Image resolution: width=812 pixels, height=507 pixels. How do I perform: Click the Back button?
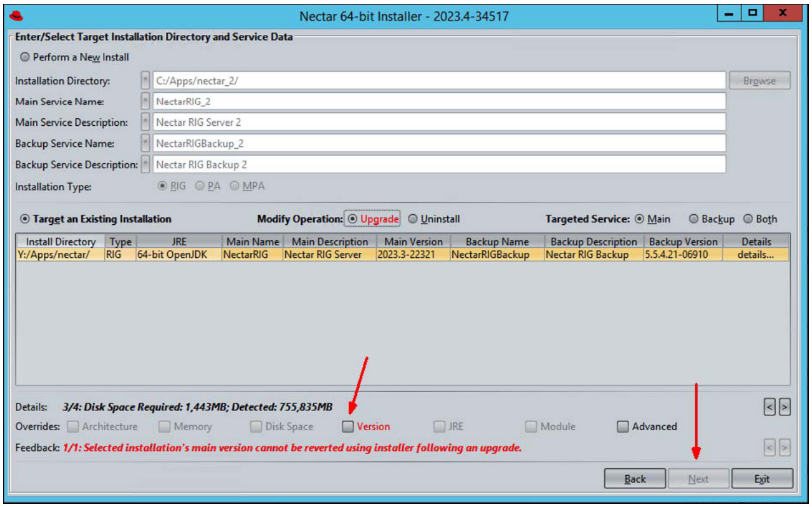tap(635, 479)
